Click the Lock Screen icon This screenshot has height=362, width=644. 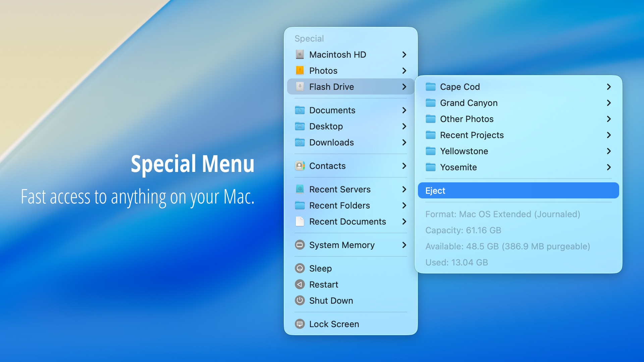[300, 324]
